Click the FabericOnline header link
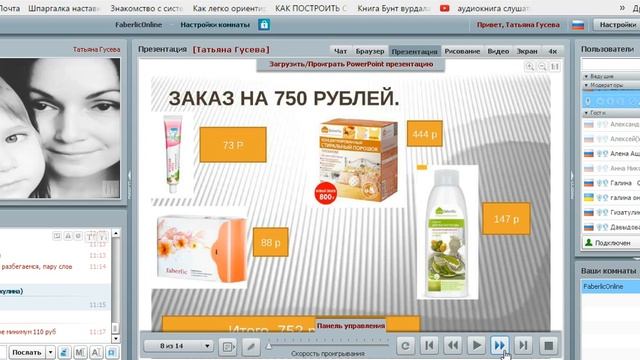Image resolution: width=640 pixels, height=360 pixels. [x=138, y=25]
